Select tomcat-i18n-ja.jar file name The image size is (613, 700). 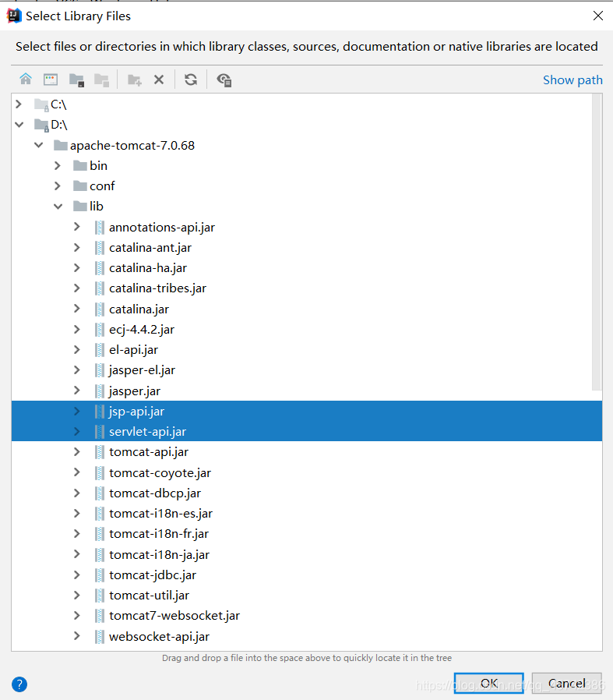click(x=159, y=555)
